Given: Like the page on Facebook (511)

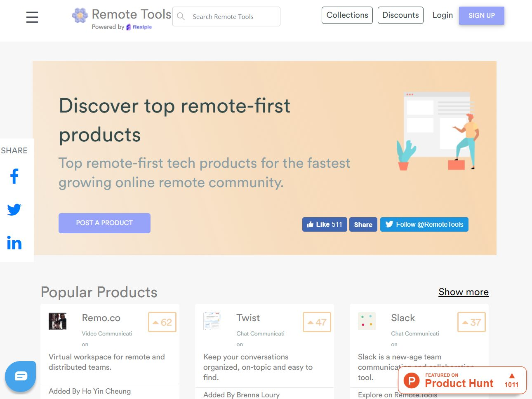Looking at the screenshot, I should point(325,225).
